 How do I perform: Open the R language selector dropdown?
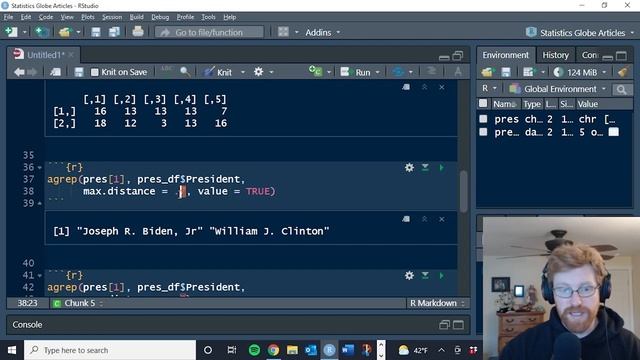coord(489,89)
